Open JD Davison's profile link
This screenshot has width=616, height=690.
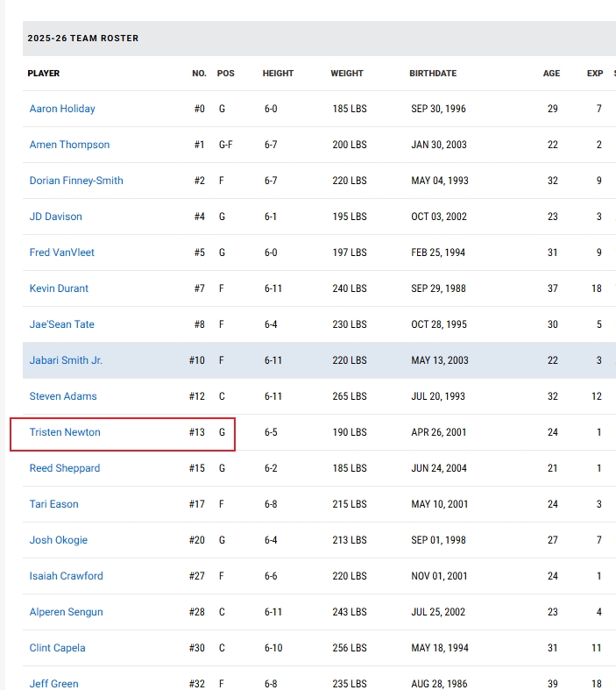56,217
